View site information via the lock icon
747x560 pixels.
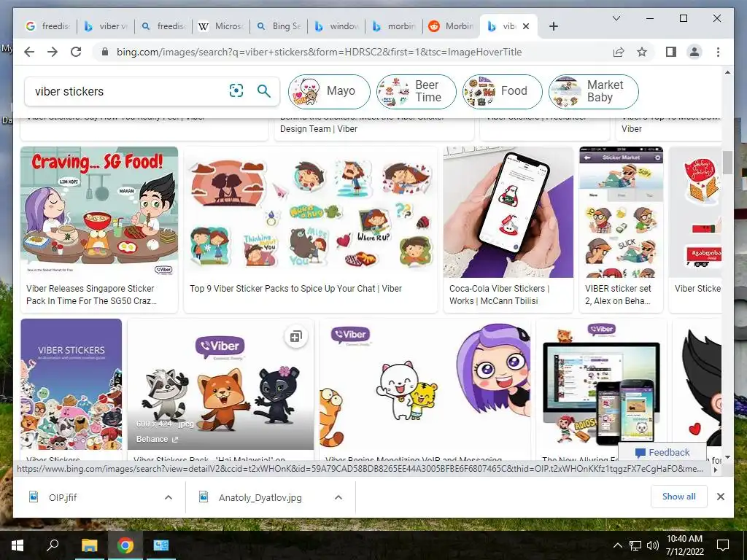[105, 52]
